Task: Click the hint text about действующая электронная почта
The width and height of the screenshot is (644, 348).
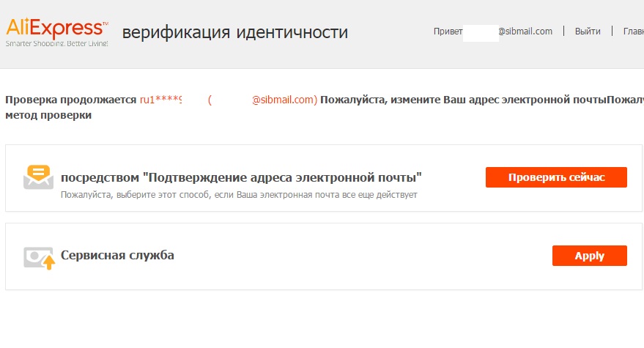Action: (x=239, y=195)
